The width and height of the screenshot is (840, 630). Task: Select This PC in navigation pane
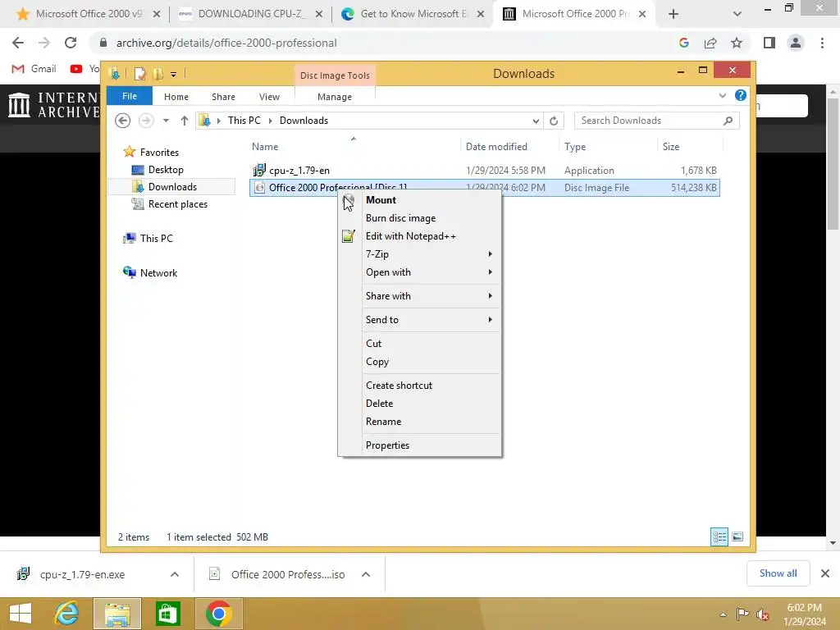[156, 239]
